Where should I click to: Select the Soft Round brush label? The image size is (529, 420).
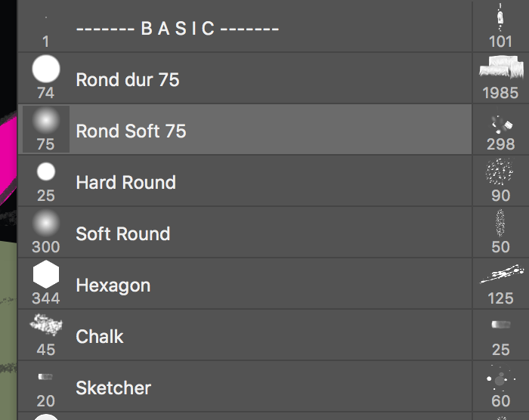tap(122, 233)
